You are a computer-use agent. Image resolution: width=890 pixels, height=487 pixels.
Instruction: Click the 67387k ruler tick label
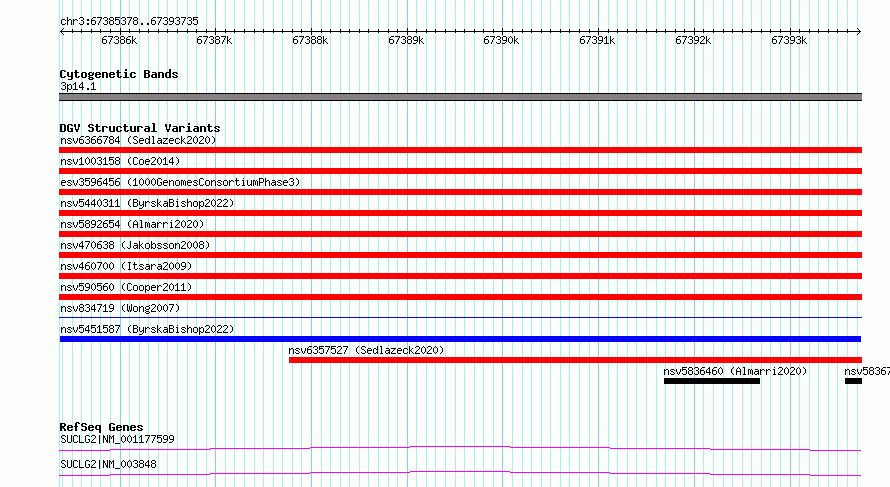point(214,41)
